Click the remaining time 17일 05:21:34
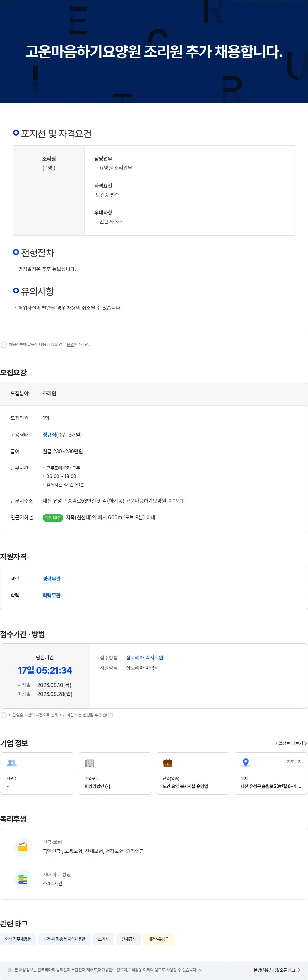 point(45,670)
